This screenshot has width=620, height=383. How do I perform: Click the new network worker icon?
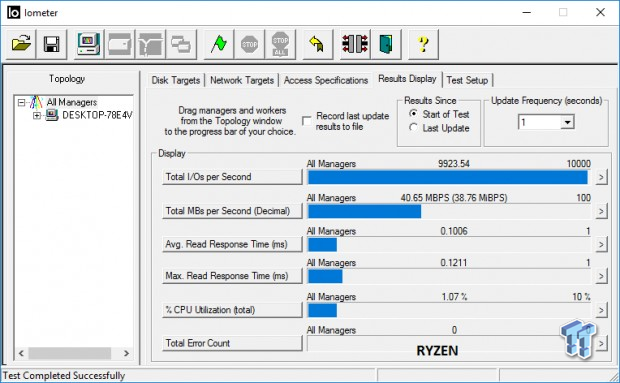[150, 44]
